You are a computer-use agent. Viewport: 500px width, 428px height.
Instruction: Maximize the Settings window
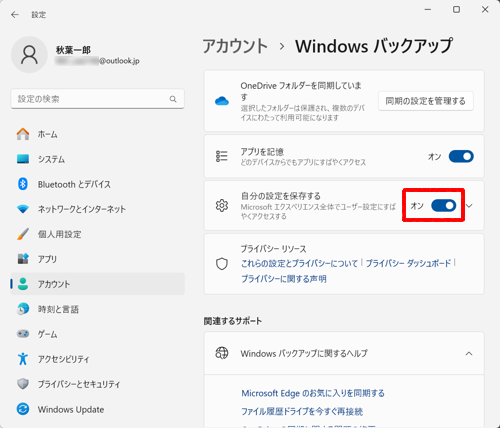click(x=457, y=10)
